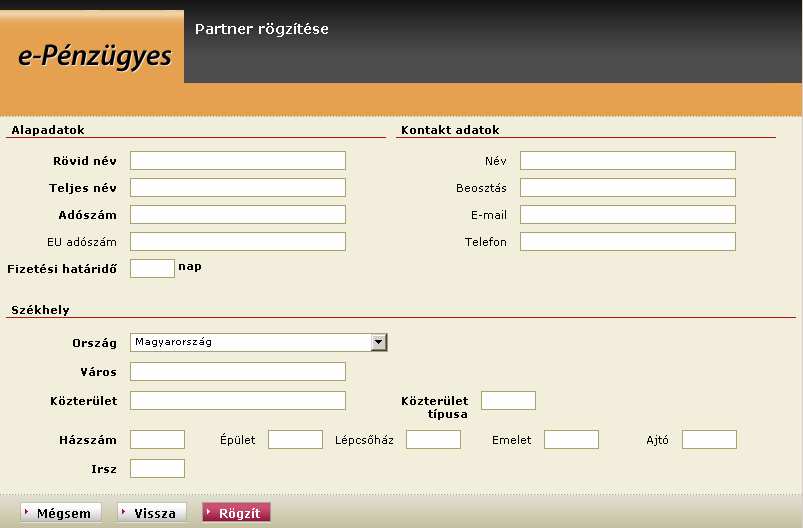Click the Beosztás input field
Image resolution: width=803 pixels, height=528 pixels.
pyautogui.click(x=628, y=187)
